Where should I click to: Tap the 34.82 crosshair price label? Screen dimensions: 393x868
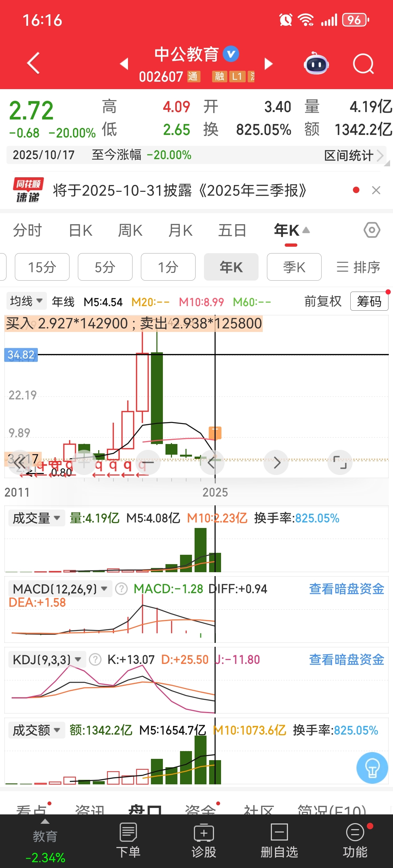pos(21,355)
